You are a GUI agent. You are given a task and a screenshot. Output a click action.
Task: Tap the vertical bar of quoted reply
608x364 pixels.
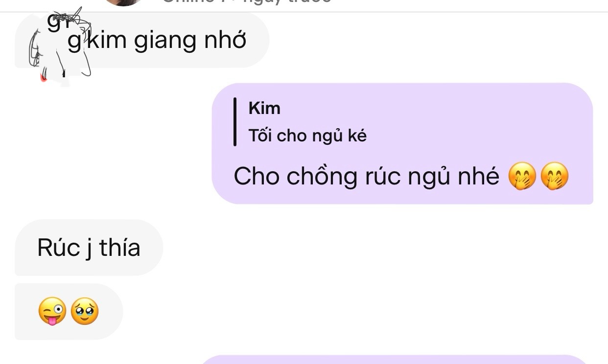235,121
